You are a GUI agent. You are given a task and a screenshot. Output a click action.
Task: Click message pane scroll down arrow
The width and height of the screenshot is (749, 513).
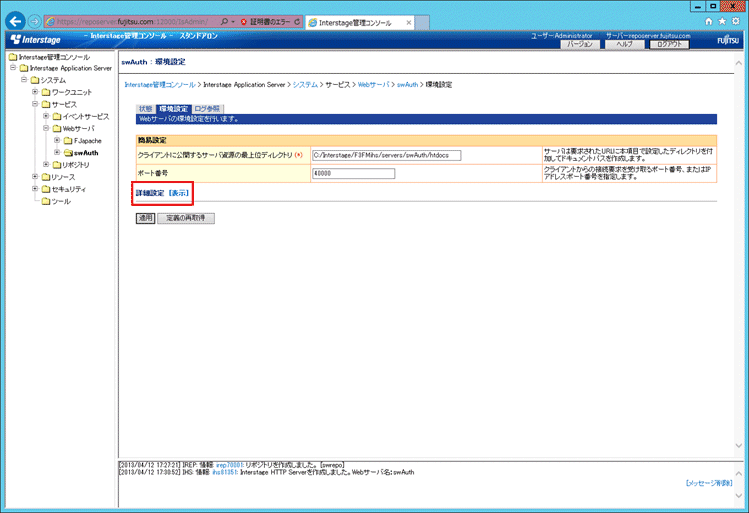(x=738, y=496)
